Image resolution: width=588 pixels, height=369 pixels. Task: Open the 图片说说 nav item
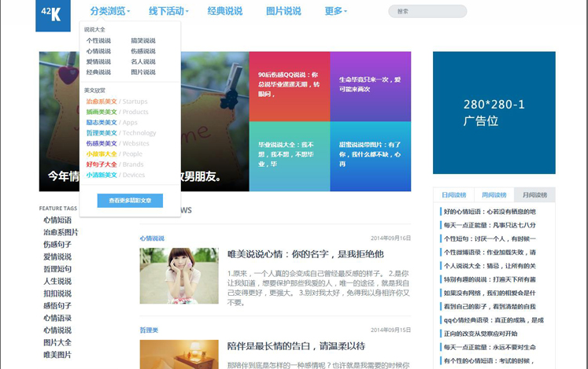click(283, 11)
